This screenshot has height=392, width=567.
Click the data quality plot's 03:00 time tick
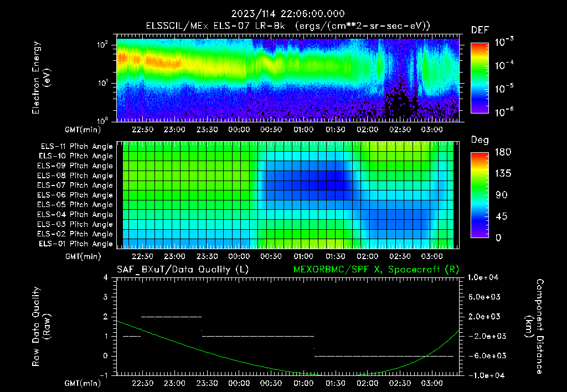(432, 383)
